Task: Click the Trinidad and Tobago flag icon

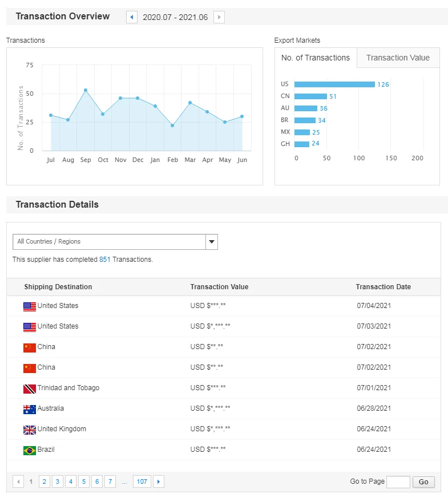Action: tap(30, 388)
